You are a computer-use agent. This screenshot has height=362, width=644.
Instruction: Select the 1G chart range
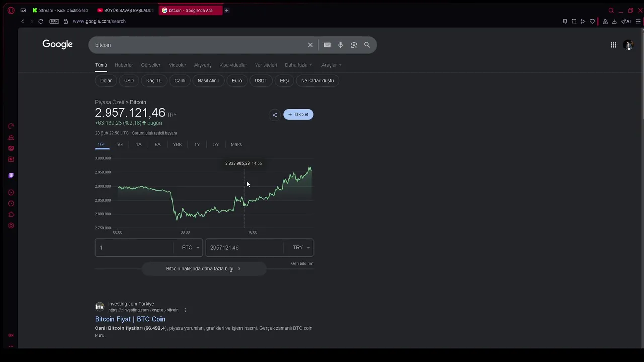pos(101,145)
